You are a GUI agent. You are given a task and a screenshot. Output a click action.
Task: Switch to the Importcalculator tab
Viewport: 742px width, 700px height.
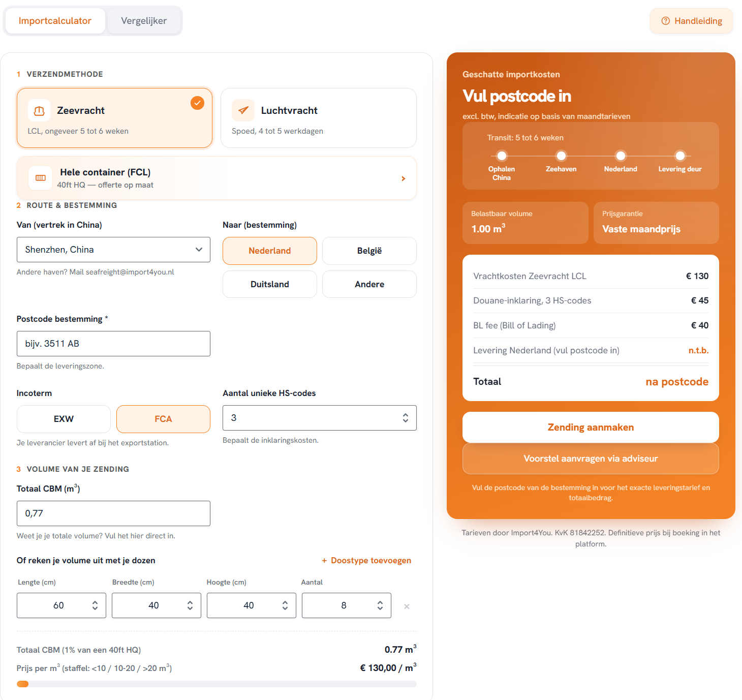tap(55, 21)
